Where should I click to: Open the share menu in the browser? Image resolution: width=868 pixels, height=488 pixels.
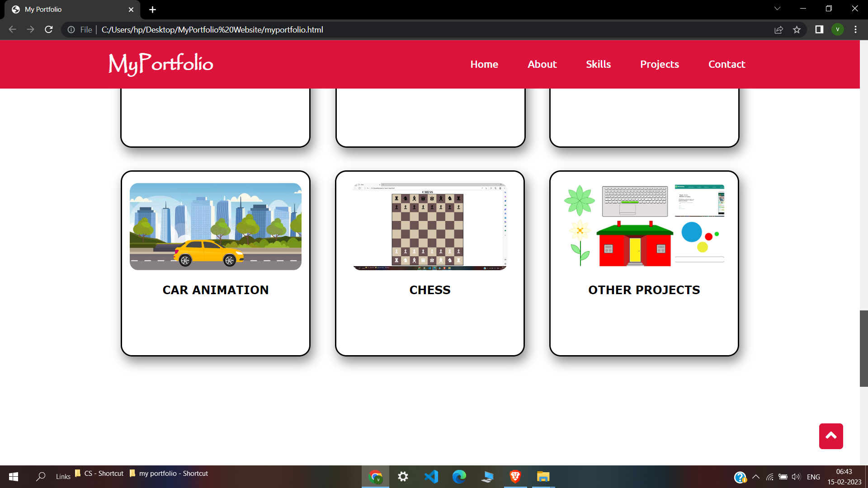(779, 29)
